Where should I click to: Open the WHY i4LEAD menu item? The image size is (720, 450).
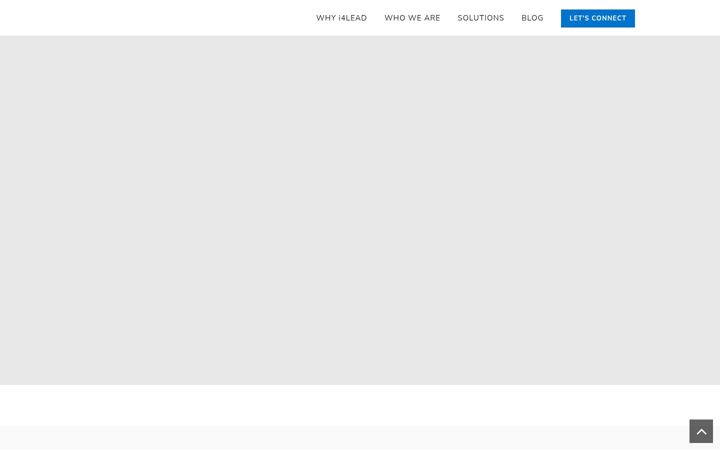click(341, 18)
